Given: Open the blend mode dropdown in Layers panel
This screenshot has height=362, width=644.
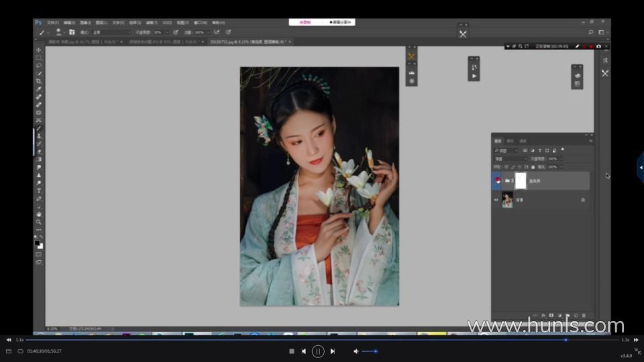Looking at the screenshot, I should pyautogui.click(x=510, y=159).
